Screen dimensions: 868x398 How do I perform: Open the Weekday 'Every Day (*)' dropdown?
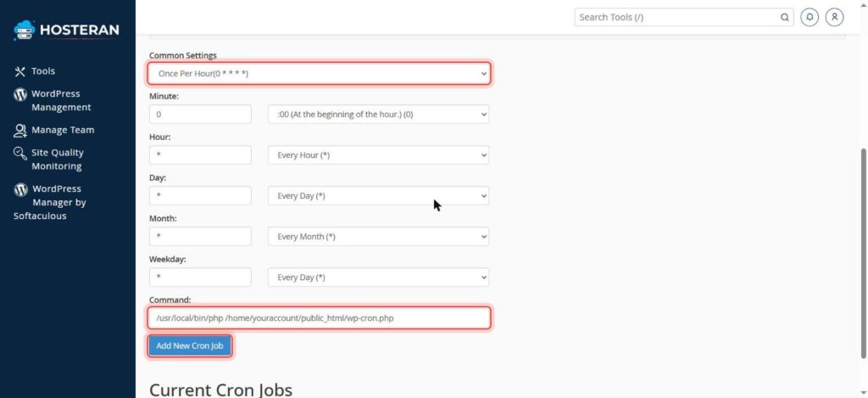pos(378,277)
